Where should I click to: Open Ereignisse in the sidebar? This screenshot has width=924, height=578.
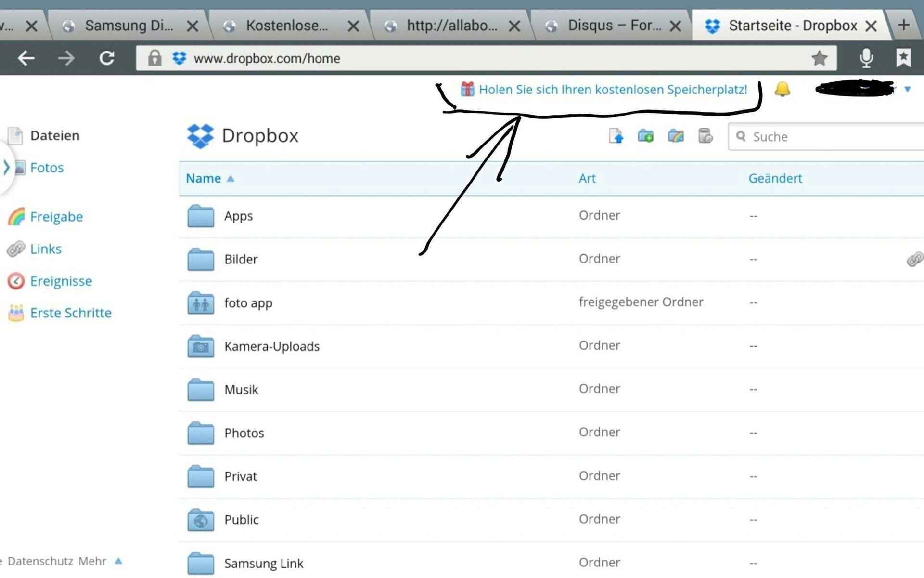[61, 281]
